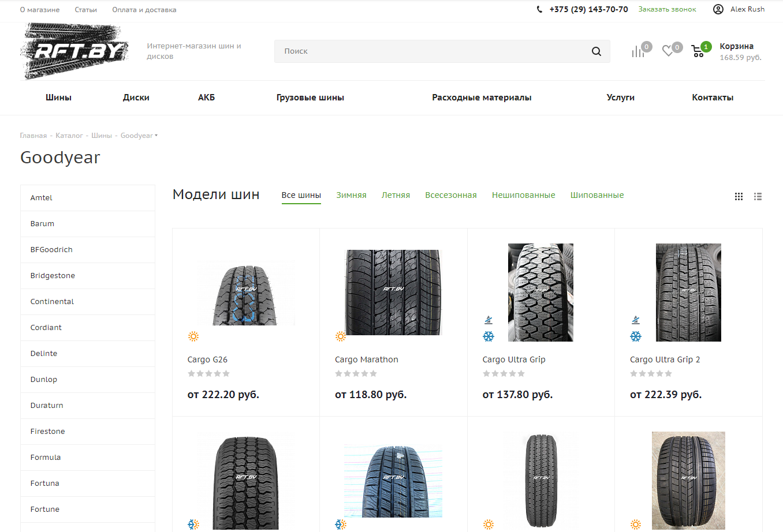Screen dimensions: 783x532
Task: Switch to list view icon
Action: [758, 197]
